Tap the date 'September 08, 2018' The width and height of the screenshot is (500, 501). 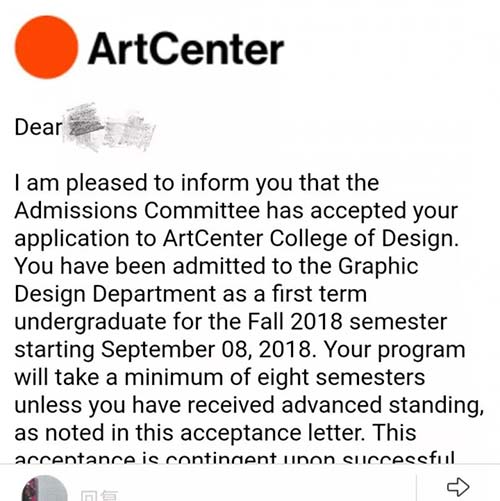click(x=208, y=350)
